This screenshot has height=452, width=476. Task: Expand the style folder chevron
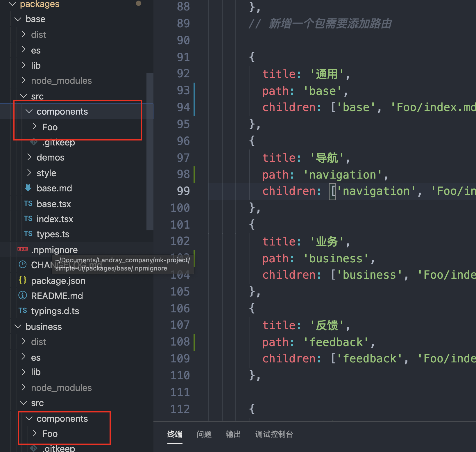[x=29, y=173]
